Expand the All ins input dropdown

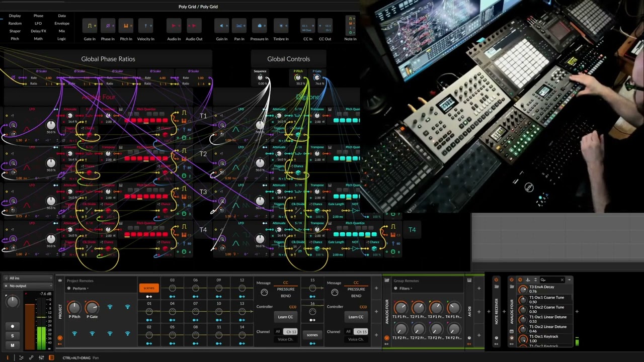[28, 278]
